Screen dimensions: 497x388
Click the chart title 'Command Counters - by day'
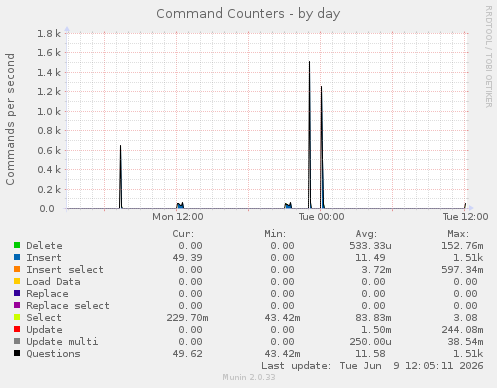[x=248, y=14]
